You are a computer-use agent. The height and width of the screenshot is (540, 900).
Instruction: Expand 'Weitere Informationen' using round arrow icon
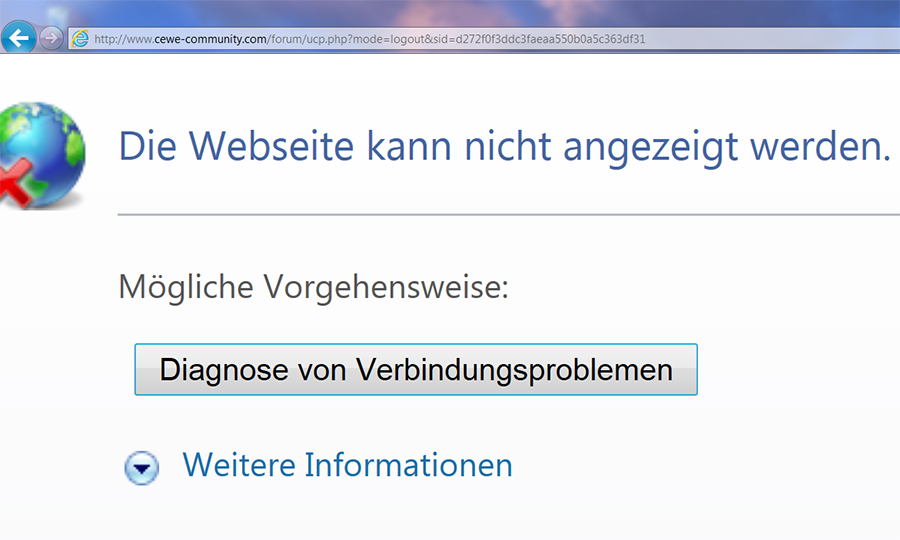tap(142, 468)
